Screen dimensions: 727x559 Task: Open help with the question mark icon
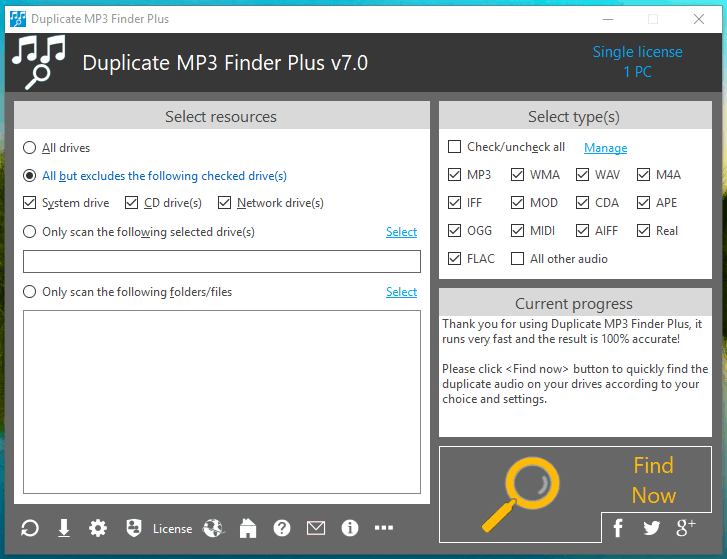point(282,528)
